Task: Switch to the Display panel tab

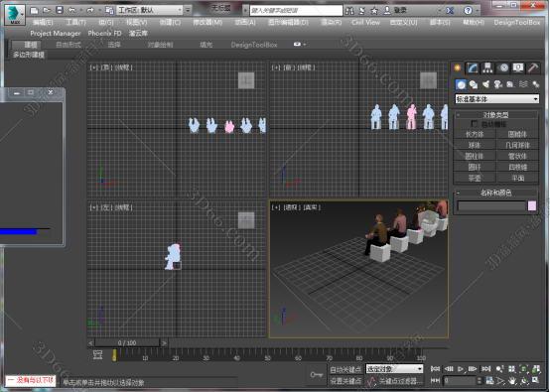Action: click(x=518, y=67)
